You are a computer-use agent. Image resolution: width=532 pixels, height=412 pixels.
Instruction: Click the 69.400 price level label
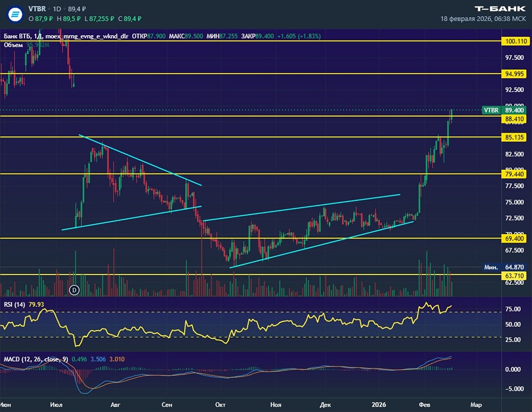coord(514,238)
